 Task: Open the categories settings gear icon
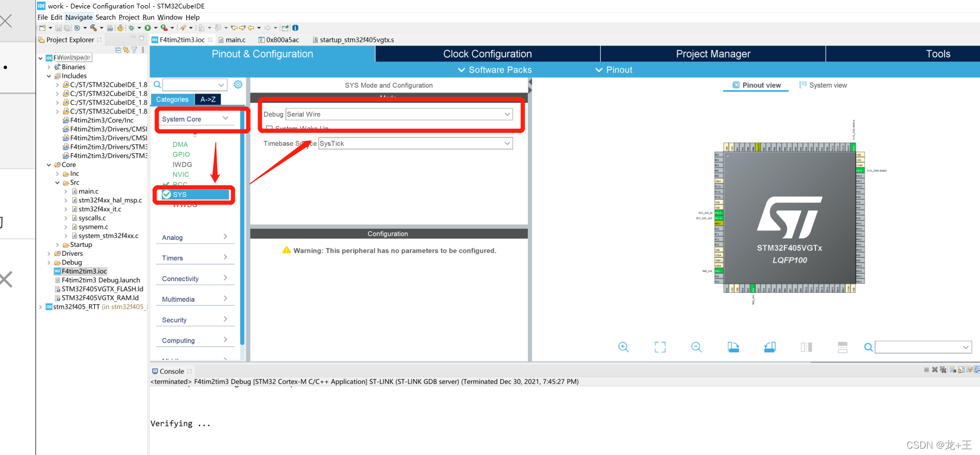tap(238, 85)
